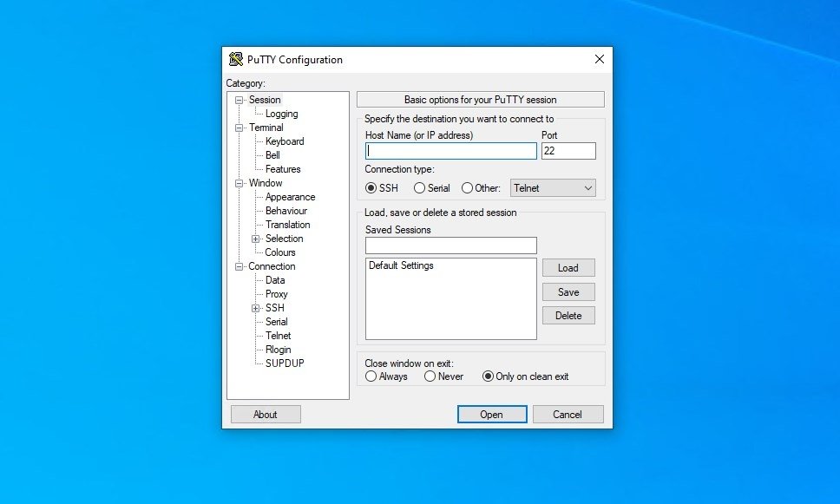Viewport: 840px width, 504px height.
Task: Open the Logging category
Action: click(281, 114)
